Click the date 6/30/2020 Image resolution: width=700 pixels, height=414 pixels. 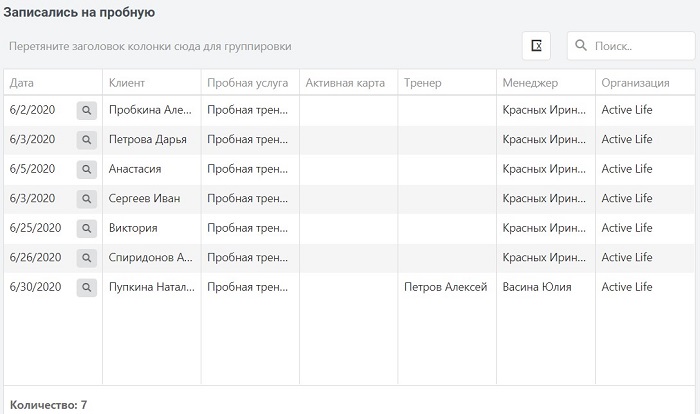pos(35,287)
